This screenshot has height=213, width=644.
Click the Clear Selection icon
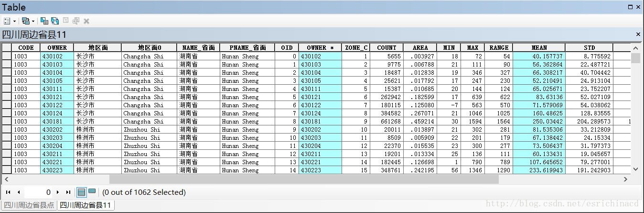click(x=65, y=21)
